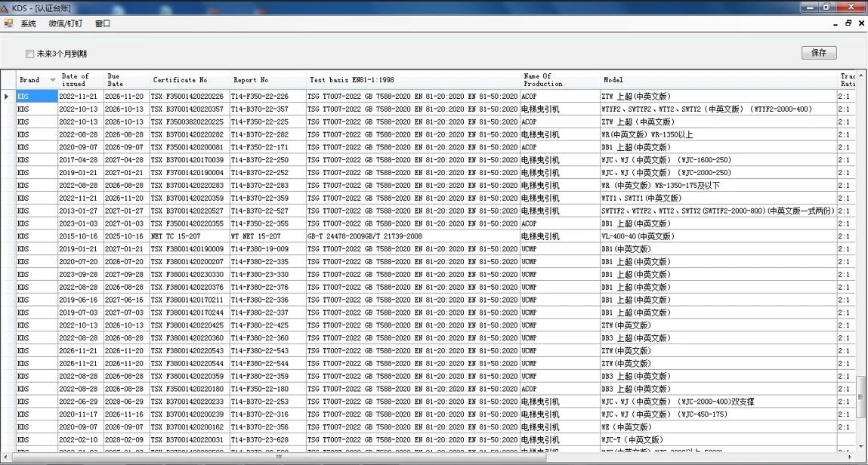This screenshot has height=465, width=868.
Task: Select the current-row arrow indicator in first row
Action: 8,97
